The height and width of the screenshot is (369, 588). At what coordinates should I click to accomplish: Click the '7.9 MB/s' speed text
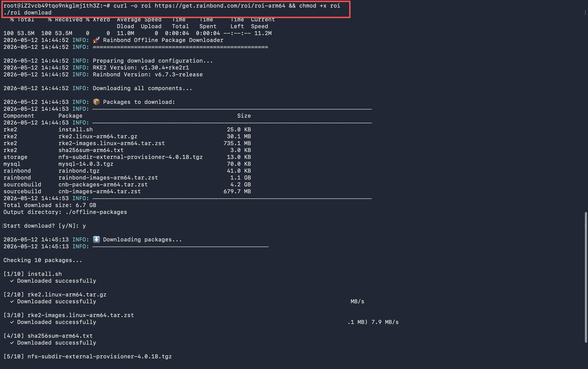pyautogui.click(x=385, y=322)
